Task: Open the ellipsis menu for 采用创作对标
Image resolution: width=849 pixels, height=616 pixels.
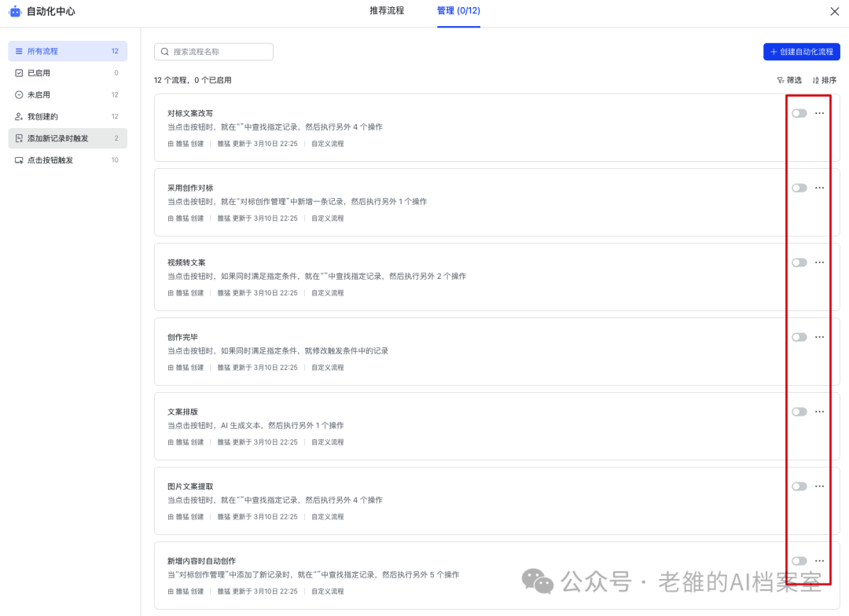Action: (819, 188)
